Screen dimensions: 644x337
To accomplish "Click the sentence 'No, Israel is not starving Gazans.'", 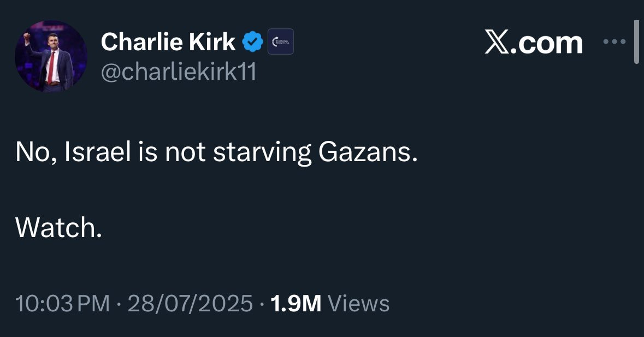I will (216, 153).
